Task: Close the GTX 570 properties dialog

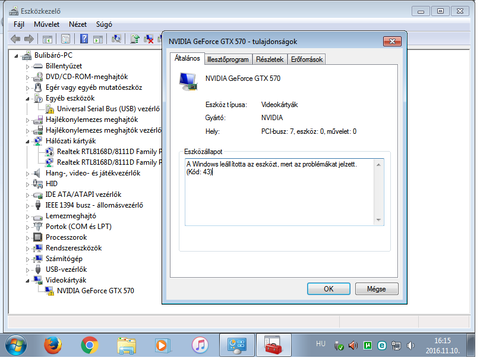Action: click(x=392, y=41)
